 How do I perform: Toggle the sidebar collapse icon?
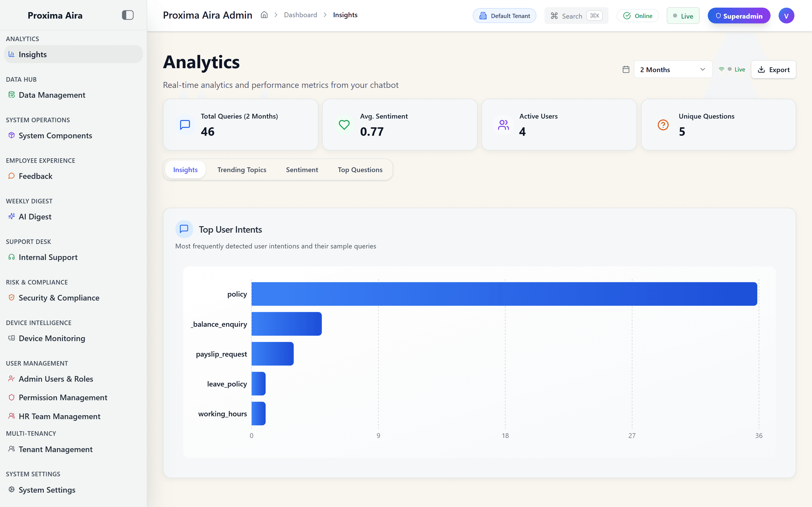(x=127, y=15)
